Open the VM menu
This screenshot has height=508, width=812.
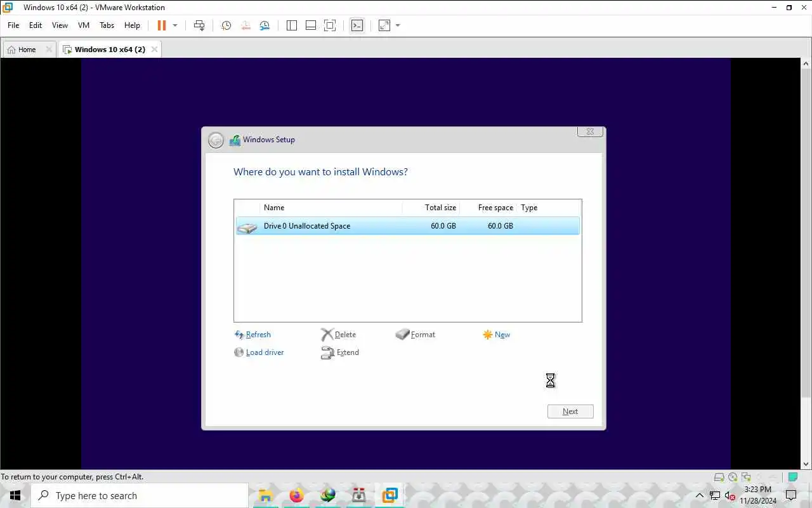84,25
